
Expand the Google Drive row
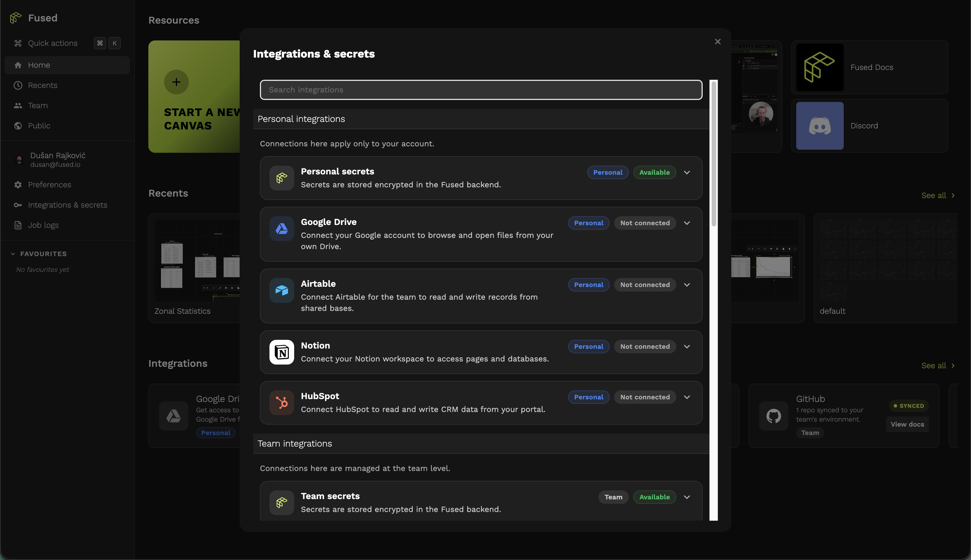point(687,223)
